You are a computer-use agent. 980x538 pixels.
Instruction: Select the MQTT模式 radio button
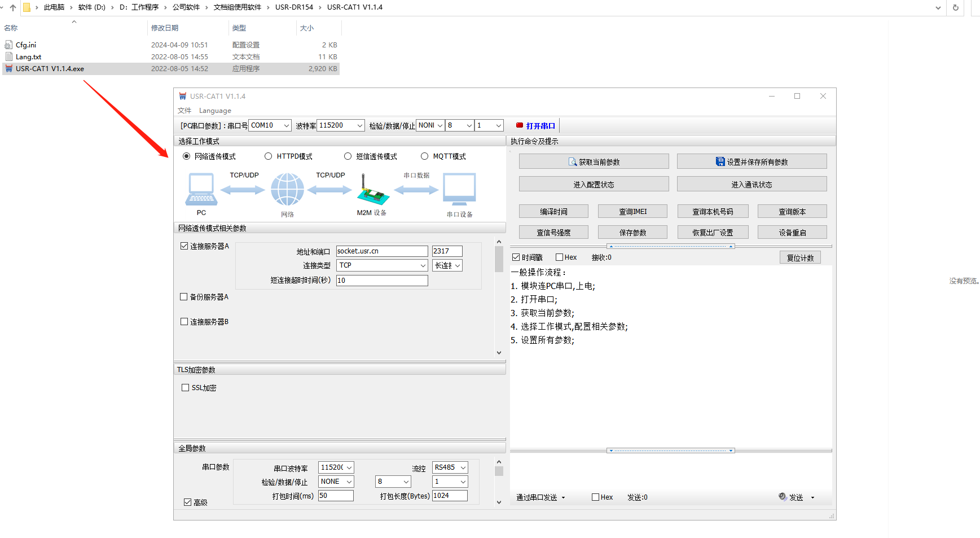tap(425, 156)
